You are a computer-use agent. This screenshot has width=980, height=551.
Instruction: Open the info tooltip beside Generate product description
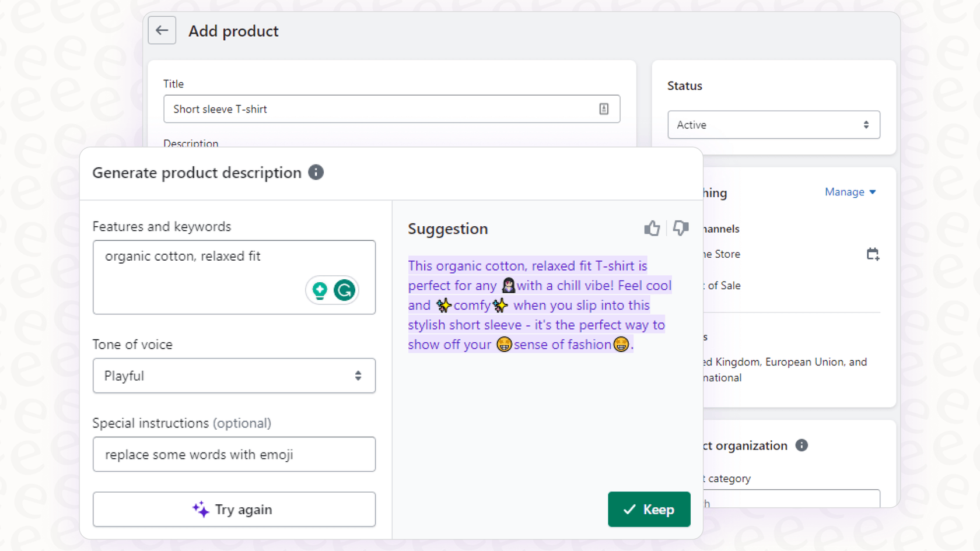click(316, 172)
